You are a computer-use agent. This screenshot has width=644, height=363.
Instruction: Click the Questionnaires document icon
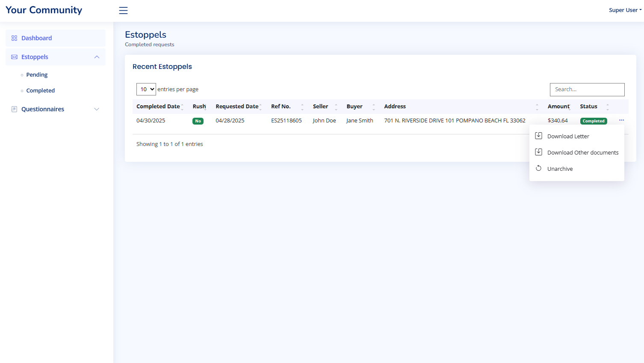click(x=14, y=109)
